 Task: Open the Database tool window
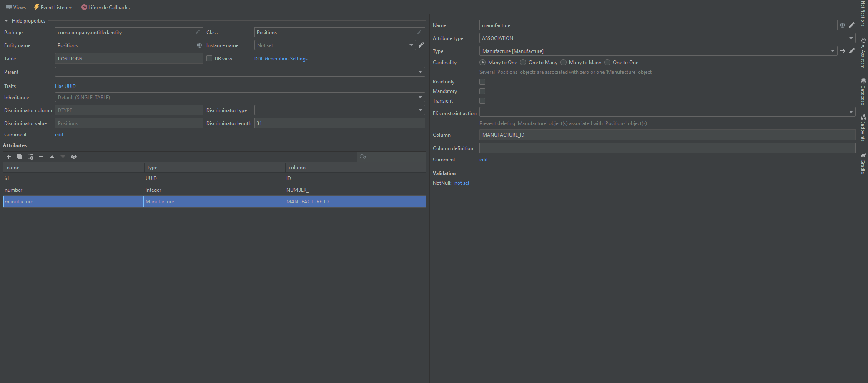[863, 92]
